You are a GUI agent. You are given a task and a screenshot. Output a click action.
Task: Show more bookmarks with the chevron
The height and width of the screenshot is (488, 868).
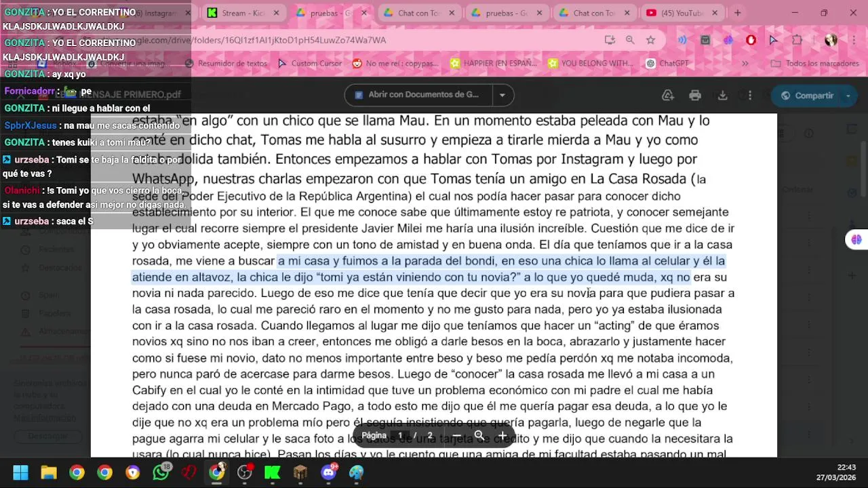coord(745,63)
